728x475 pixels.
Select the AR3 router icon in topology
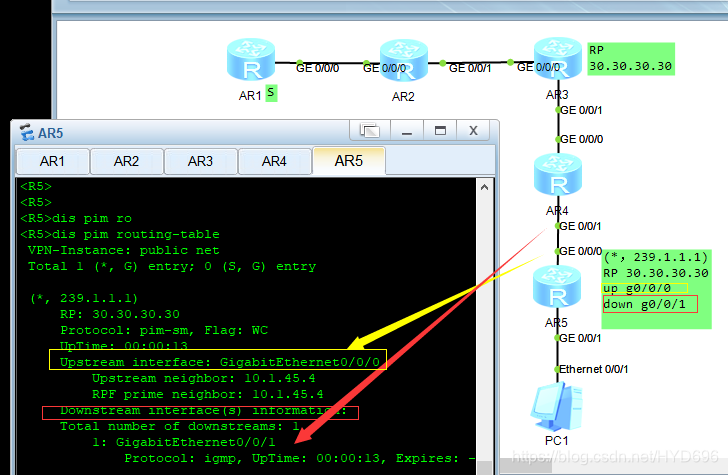click(x=558, y=59)
